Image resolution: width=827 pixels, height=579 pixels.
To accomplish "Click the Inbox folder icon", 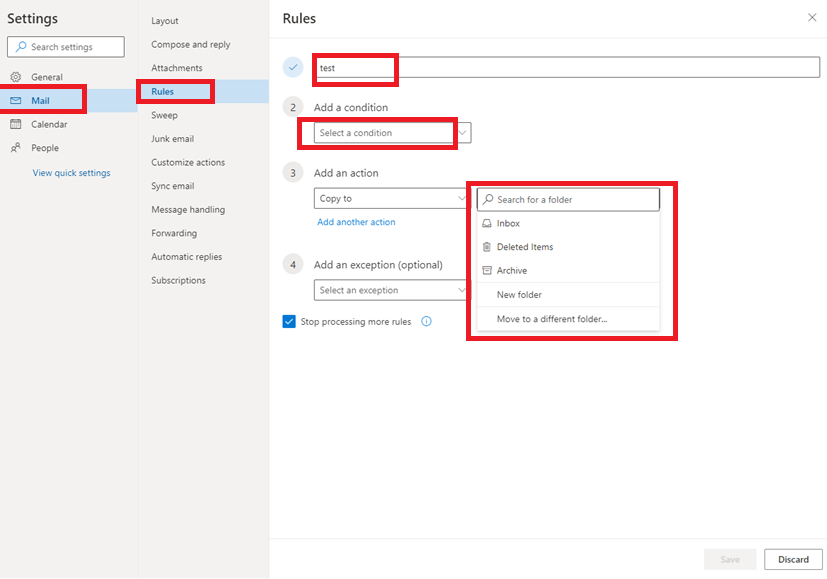I will coord(487,224).
